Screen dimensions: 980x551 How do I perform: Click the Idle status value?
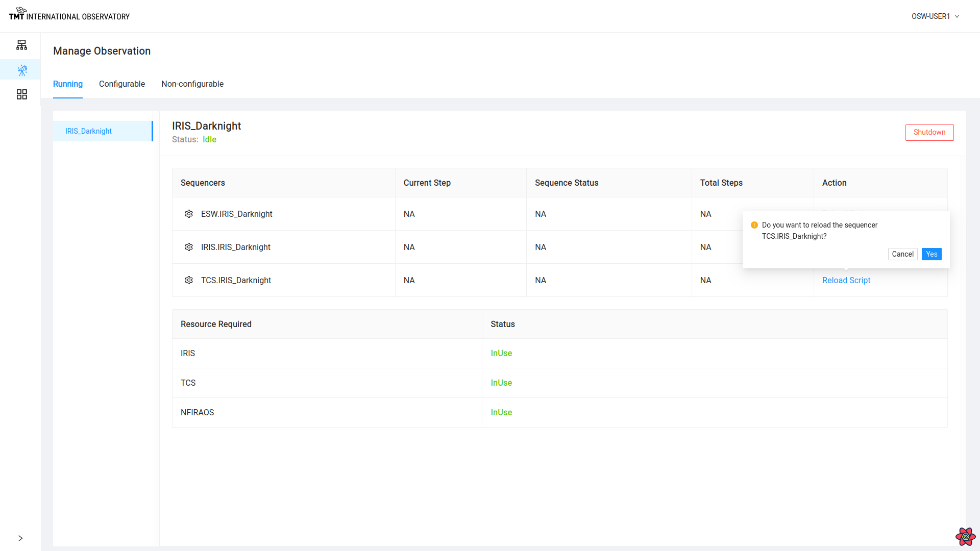pyautogui.click(x=209, y=139)
